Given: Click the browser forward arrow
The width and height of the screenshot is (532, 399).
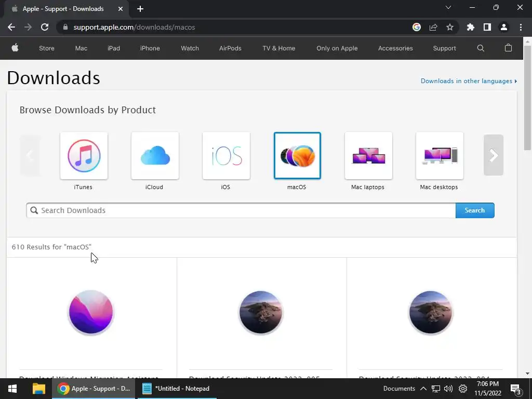Looking at the screenshot, I should coord(28,27).
